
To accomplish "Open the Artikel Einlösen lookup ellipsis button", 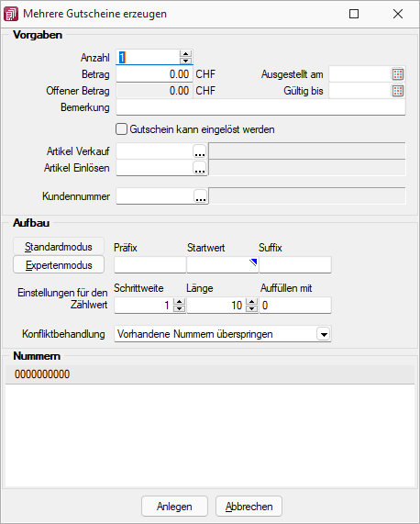I will coord(200,168).
